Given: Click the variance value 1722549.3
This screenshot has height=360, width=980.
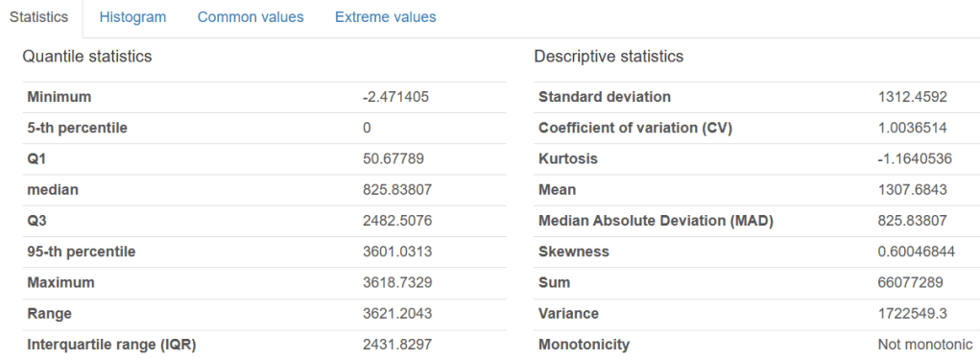Looking at the screenshot, I should click(913, 314).
